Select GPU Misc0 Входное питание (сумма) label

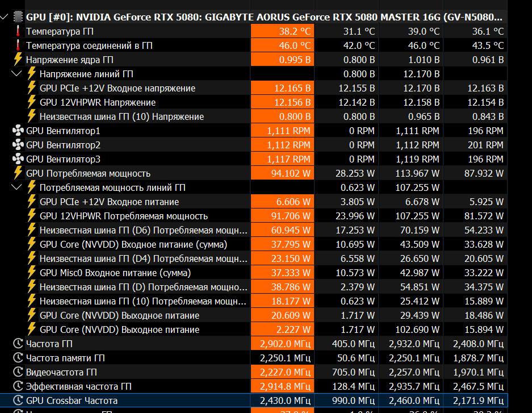[115, 273]
